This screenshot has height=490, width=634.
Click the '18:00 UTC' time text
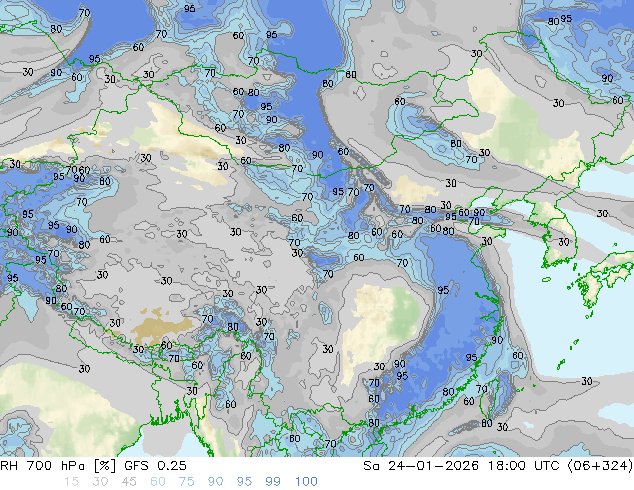(x=524, y=466)
